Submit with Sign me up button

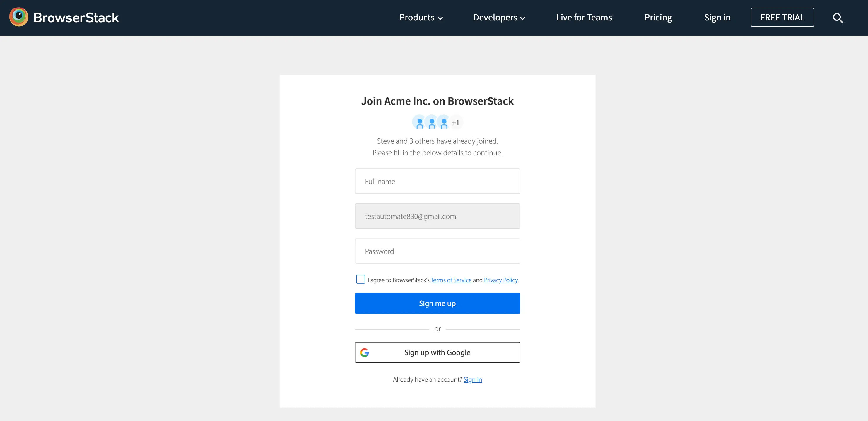point(437,303)
